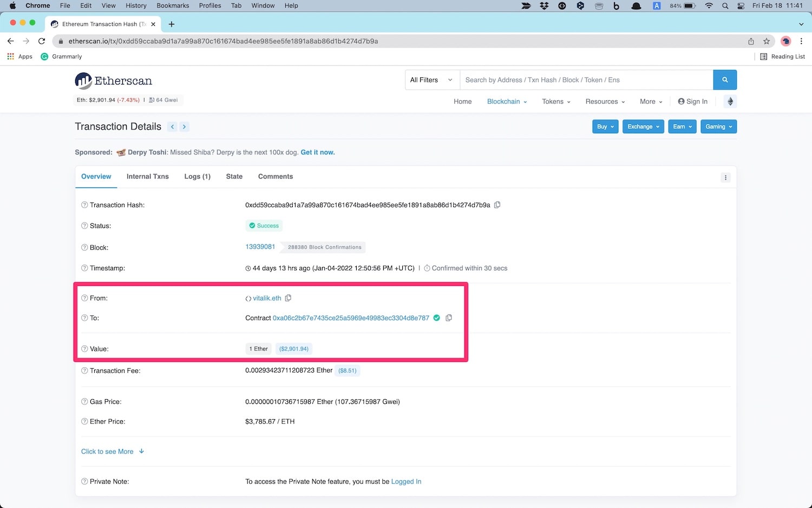Click the Timestamp help question icon

click(x=84, y=268)
